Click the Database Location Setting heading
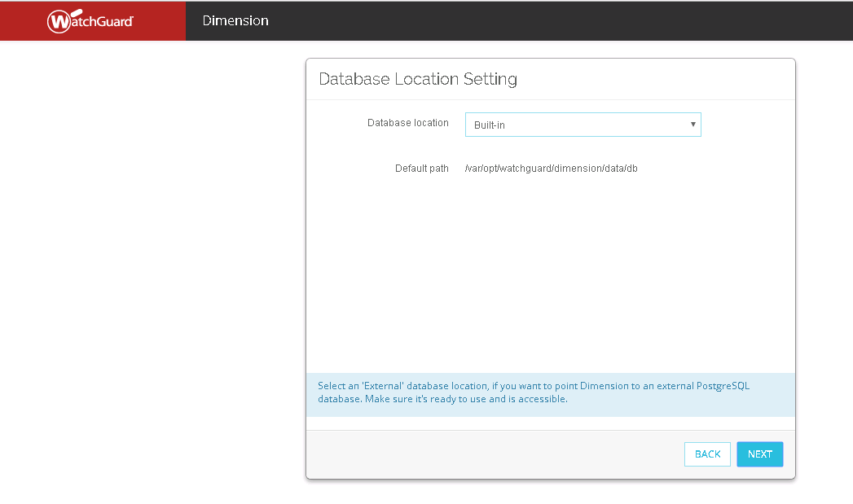Image resolution: width=853 pixels, height=504 pixels. point(418,79)
